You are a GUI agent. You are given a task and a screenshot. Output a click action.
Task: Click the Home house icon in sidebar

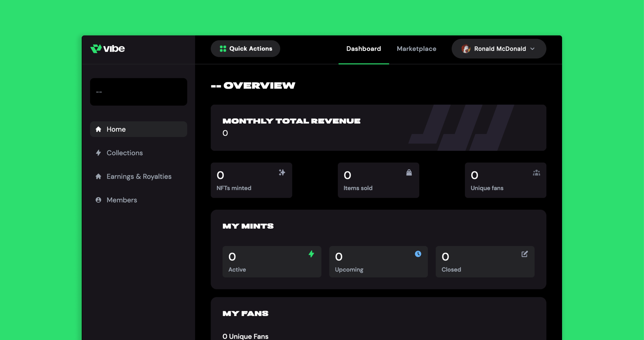pos(98,129)
